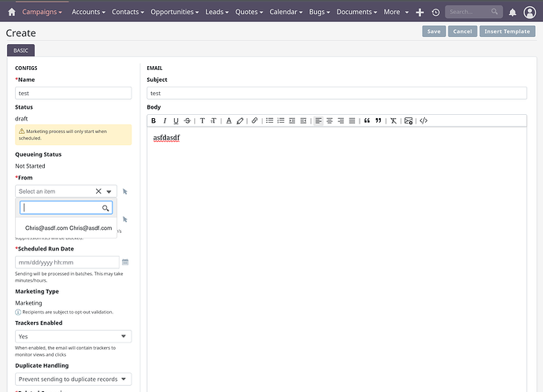Image resolution: width=543 pixels, height=392 pixels.
Task: Open the calendar picker for Scheduled Run Date
Action: click(x=125, y=262)
